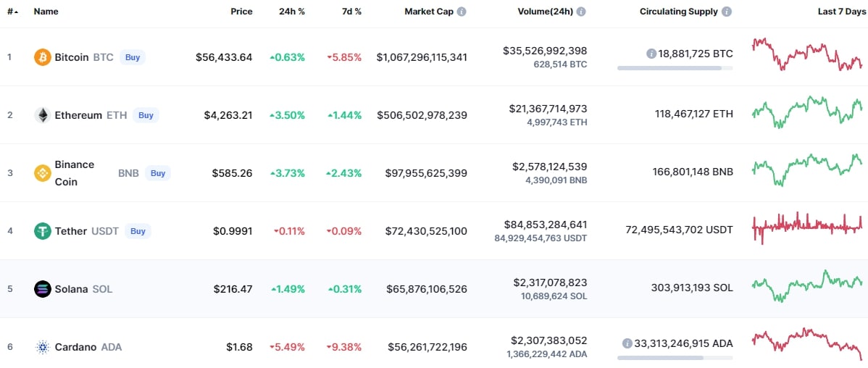Click Ethereum supply 118,467,127 ETH

(x=693, y=115)
